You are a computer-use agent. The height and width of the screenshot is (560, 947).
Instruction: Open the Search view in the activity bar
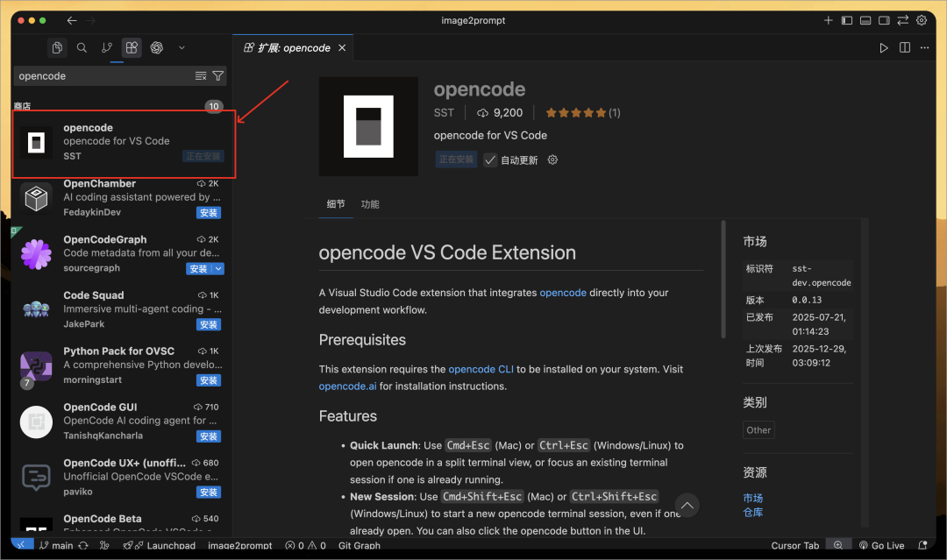click(82, 47)
